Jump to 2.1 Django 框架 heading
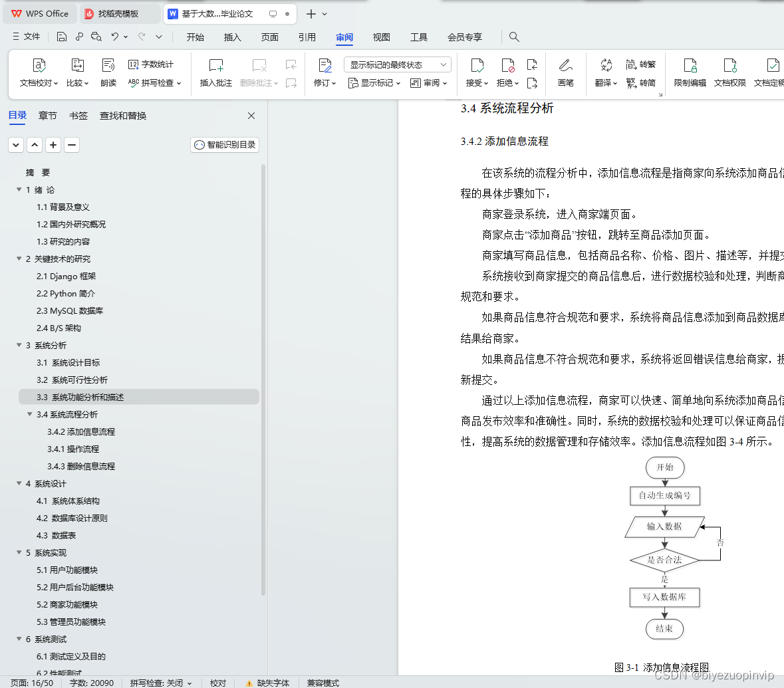The width and height of the screenshot is (784, 688). [x=66, y=277]
